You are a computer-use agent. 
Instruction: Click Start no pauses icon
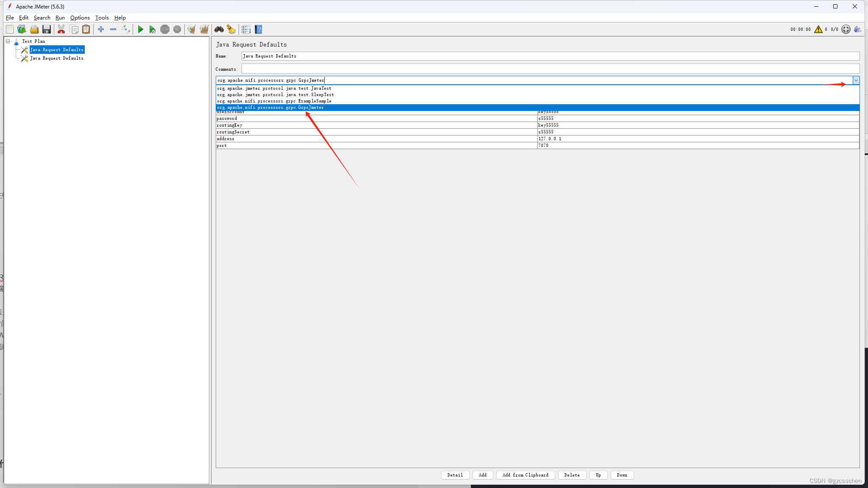[x=152, y=29]
